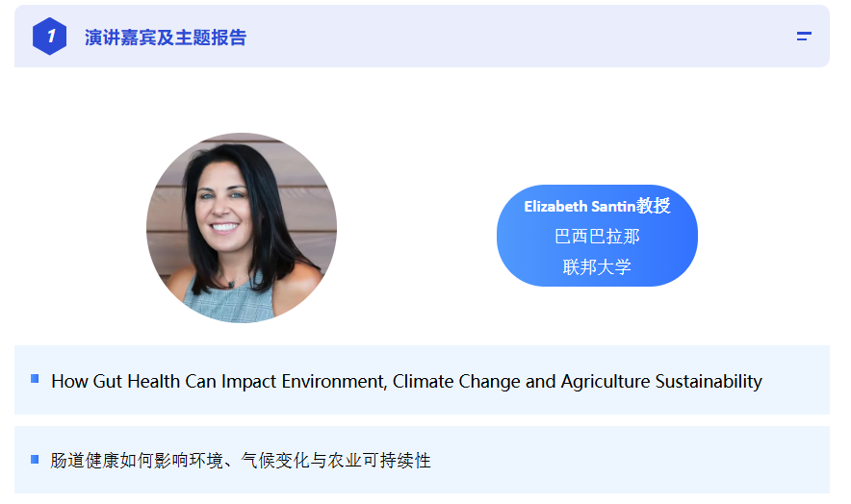Click the word "Agriculture" in the title
This screenshot has height=504, width=851.
pos(606,381)
